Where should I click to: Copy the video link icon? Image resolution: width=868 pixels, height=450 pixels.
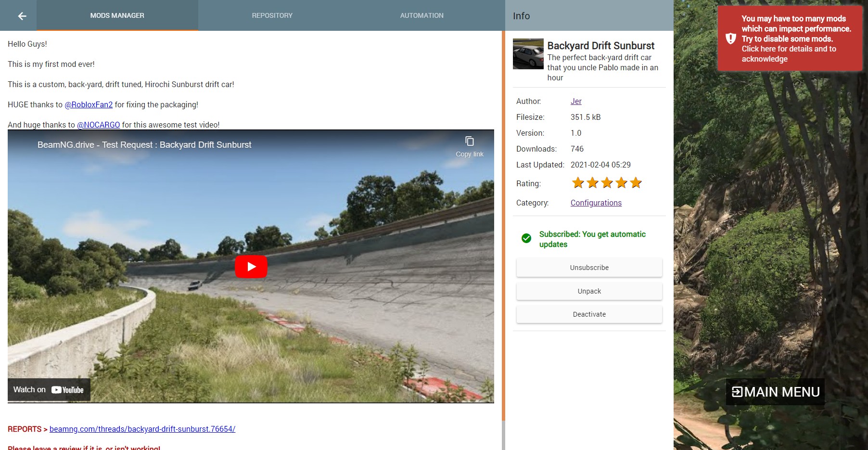(x=470, y=141)
